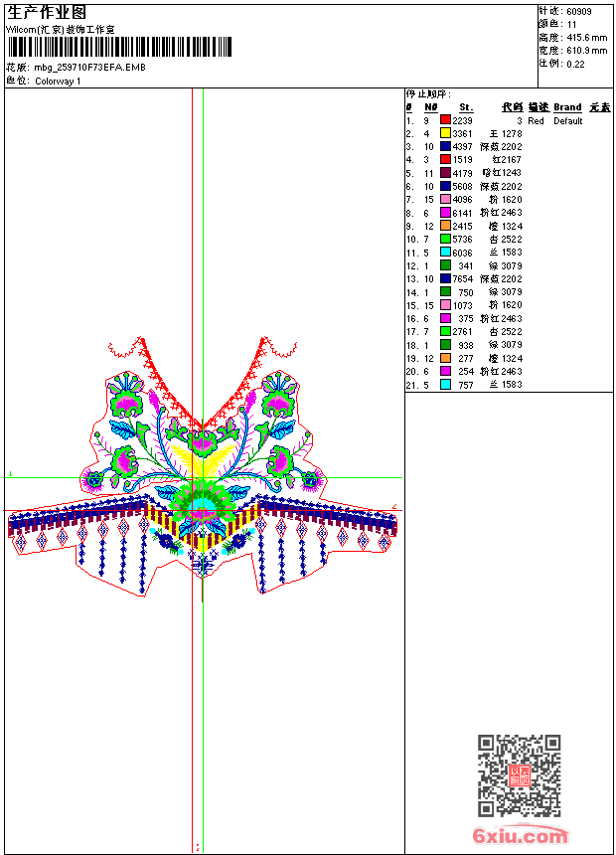Click the yellow swatch in stop row 2
This screenshot has height=855, width=616.
tap(445, 133)
